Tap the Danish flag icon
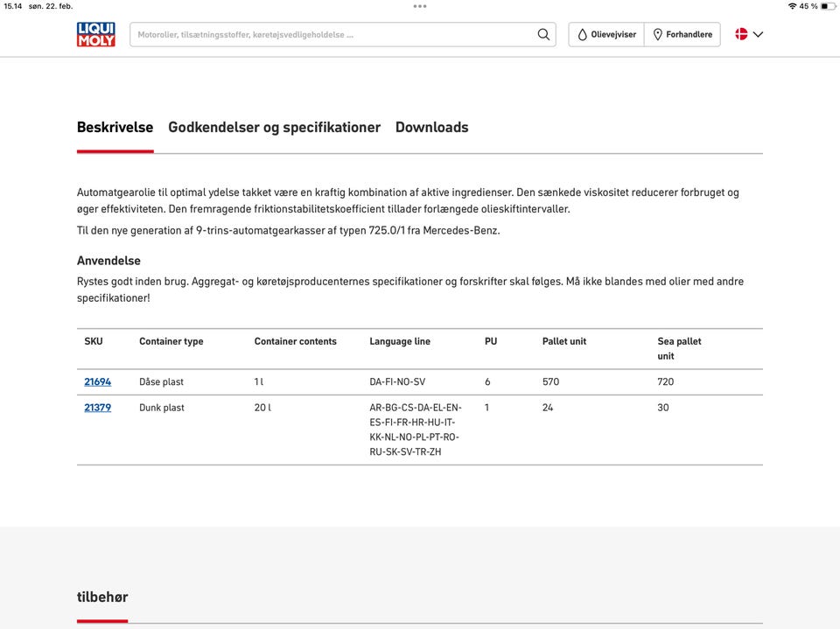The image size is (840, 629). 741,35
